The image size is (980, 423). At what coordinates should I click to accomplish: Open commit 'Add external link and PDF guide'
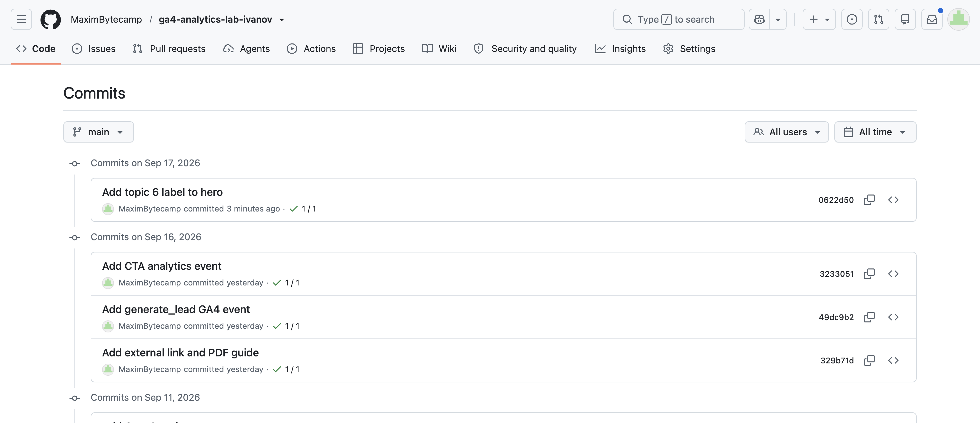click(180, 353)
